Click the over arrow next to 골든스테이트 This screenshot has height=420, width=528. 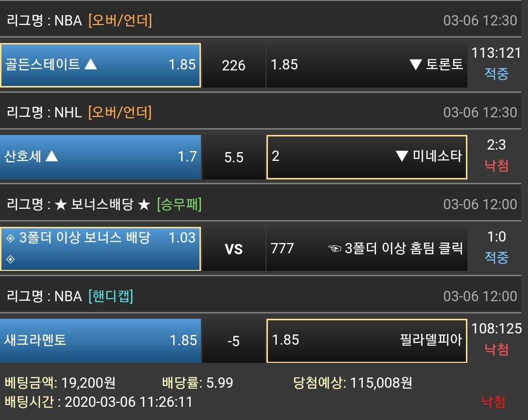91,64
